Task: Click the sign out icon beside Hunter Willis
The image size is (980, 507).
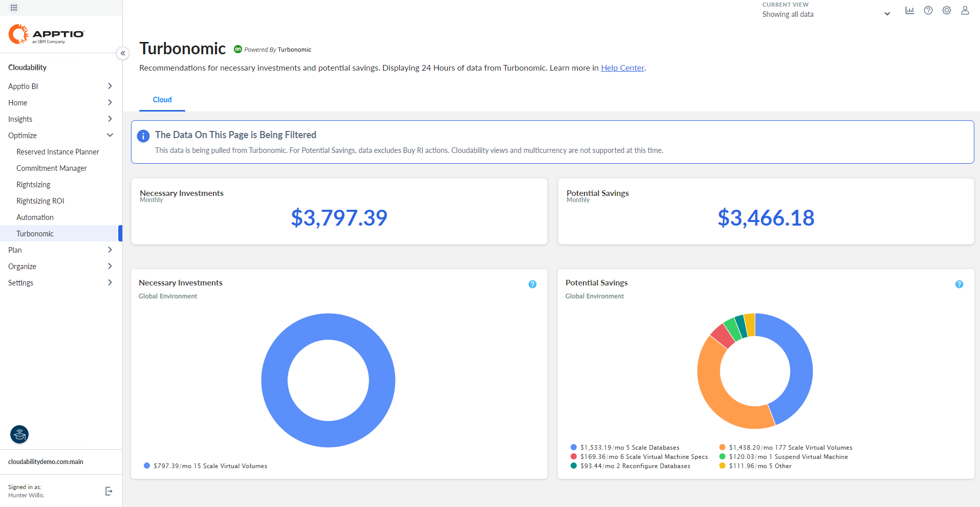Action: point(108,491)
